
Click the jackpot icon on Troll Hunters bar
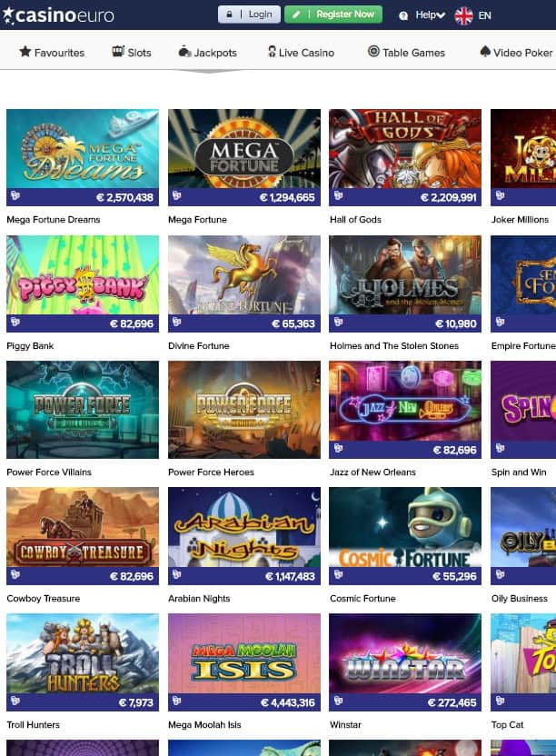point(15,701)
